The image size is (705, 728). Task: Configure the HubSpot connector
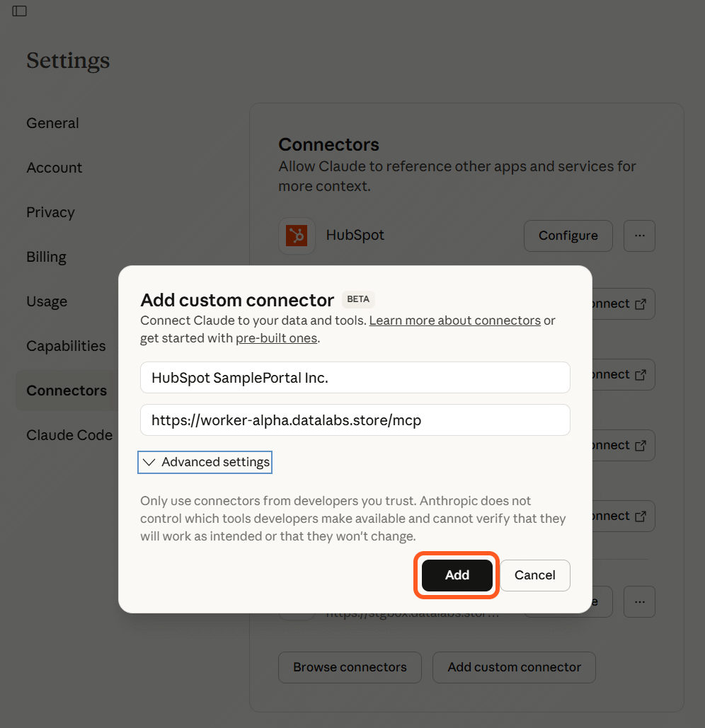click(x=568, y=236)
